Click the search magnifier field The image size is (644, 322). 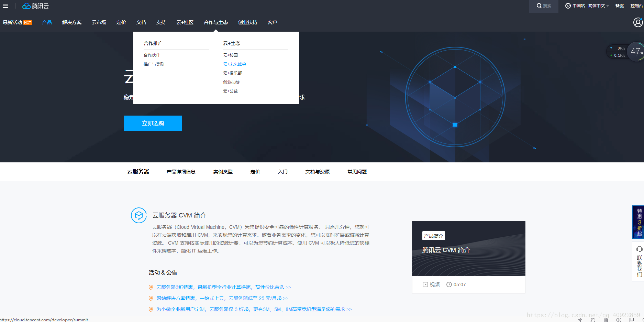[x=544, y=6]
